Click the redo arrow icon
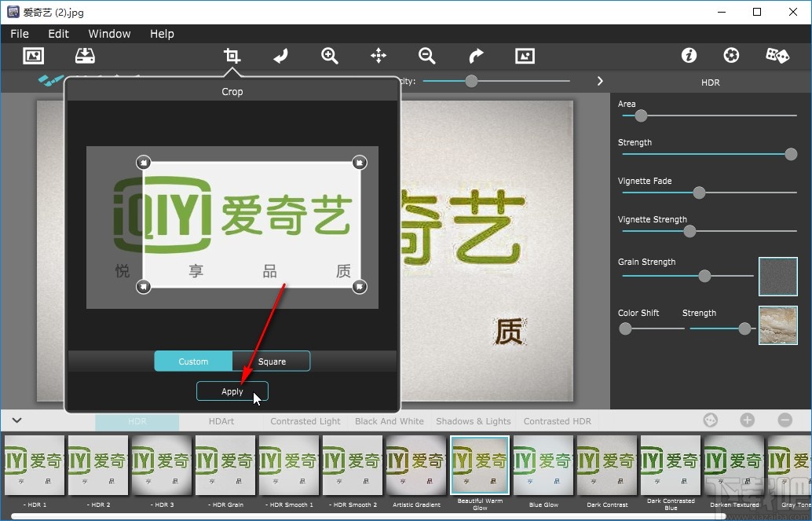Image resolution: width=812 pixels, height=521 pixels. coord(476,56)
